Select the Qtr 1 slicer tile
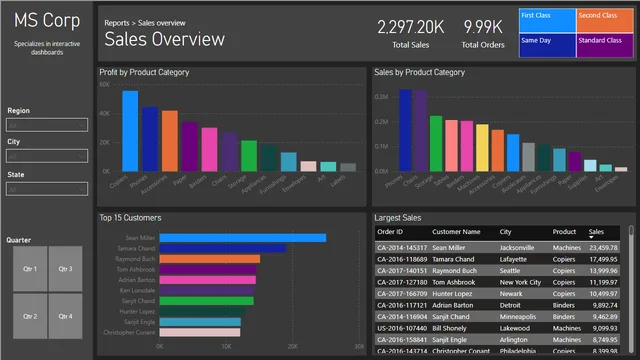 point(30,269)
